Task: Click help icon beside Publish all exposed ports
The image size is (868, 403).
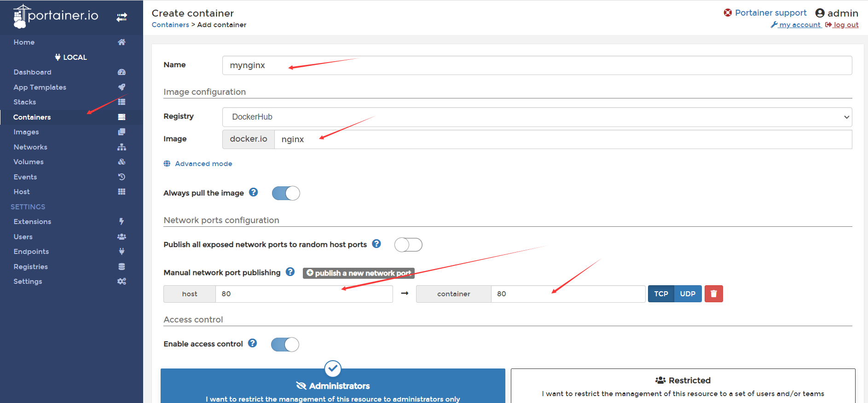Action: (x=376, y=244)
